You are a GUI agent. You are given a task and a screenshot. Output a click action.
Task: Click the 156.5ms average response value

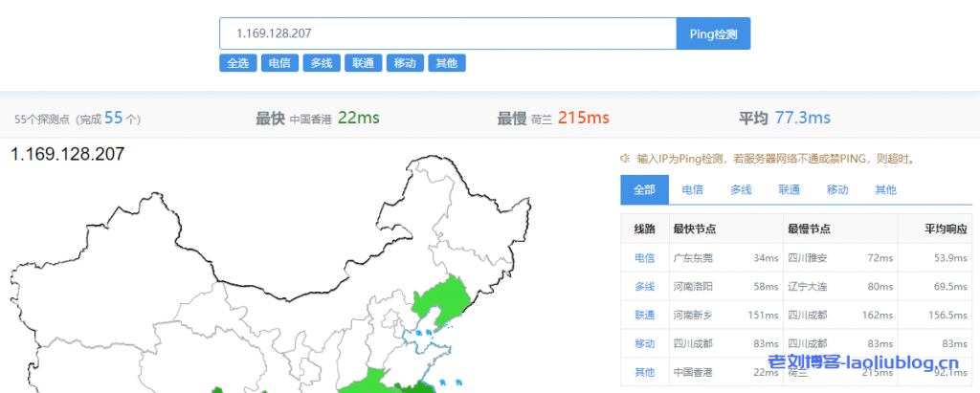coord(948,316)
